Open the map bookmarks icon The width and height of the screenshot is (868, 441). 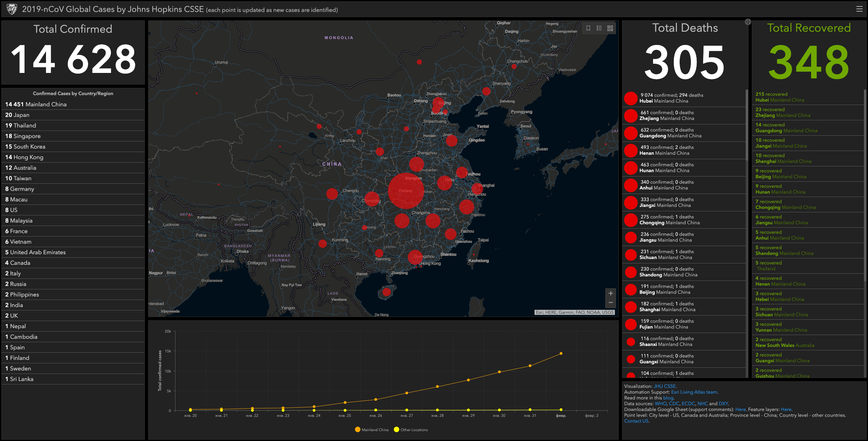pyautogui.click(x=588, y=28)
